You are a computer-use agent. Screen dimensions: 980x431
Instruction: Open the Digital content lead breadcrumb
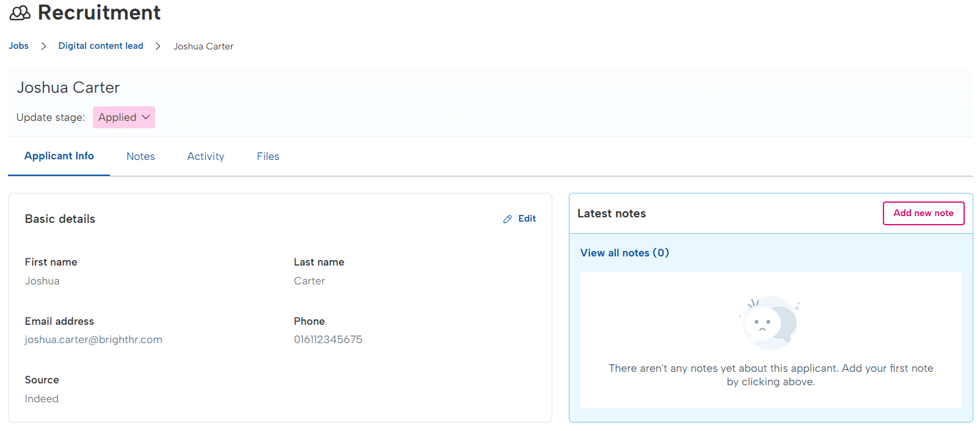[x=101, y=46]
